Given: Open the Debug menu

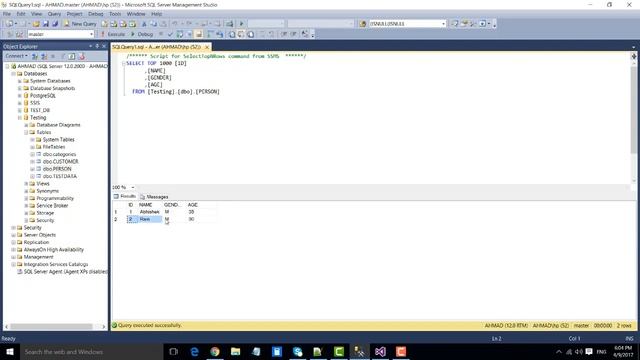Looking at the screenshot, I should (x=96, y=14).
